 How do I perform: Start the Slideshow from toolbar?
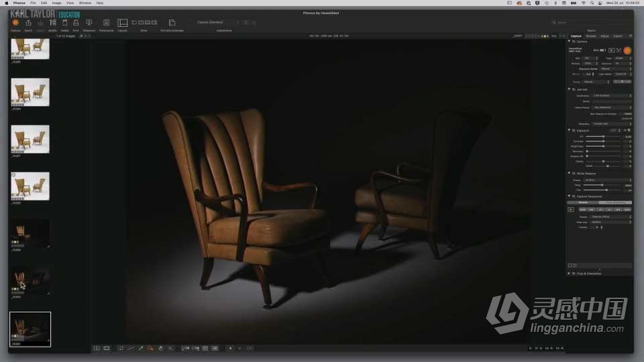click(x=89, y=23)
